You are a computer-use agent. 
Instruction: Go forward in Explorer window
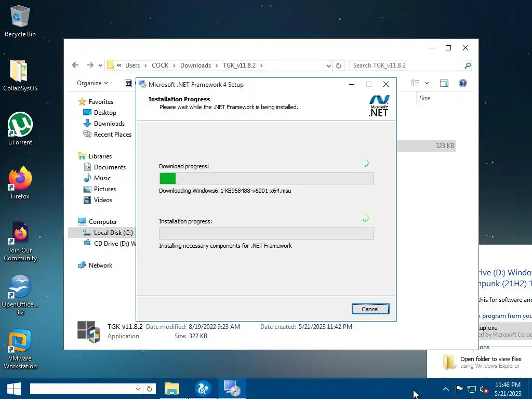click(90, 65)
